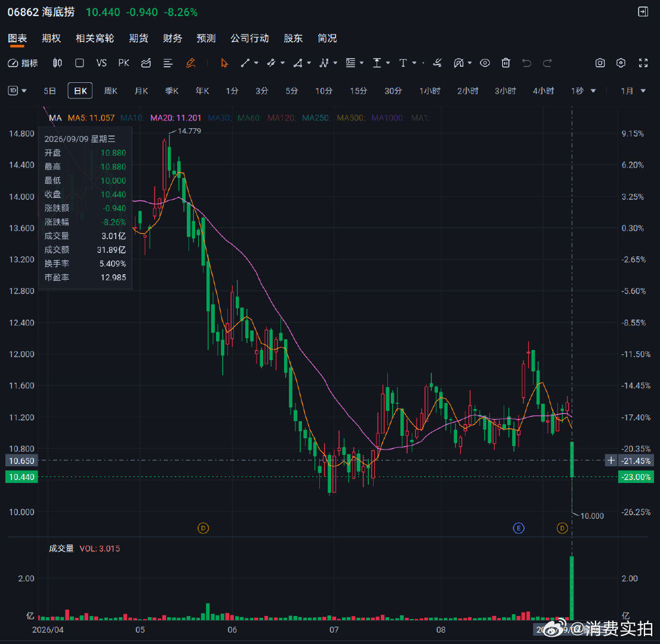
Task: Switch to the 预测 tab
Action: tap(206, 38)
